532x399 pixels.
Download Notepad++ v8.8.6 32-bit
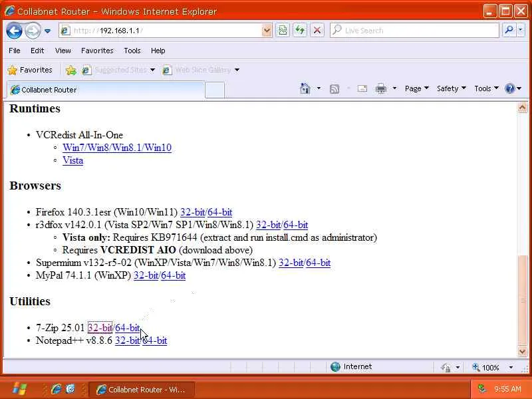click(127, 340)
